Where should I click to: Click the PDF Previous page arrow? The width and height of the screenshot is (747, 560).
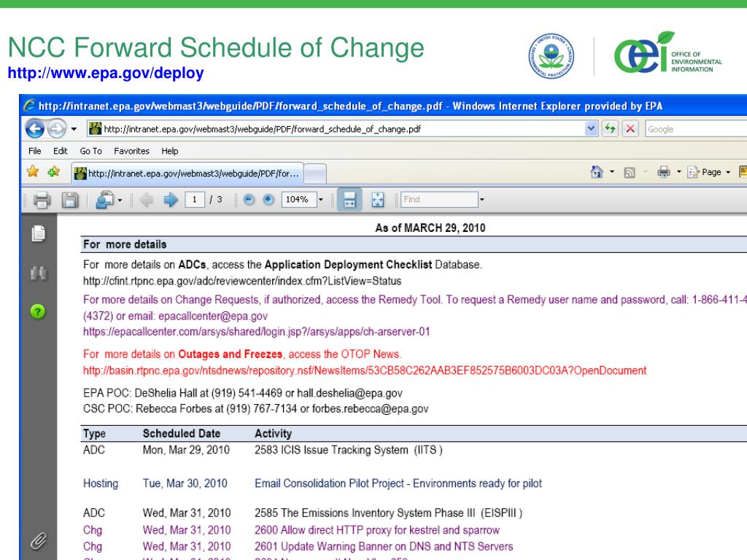(x=147, y=200)
